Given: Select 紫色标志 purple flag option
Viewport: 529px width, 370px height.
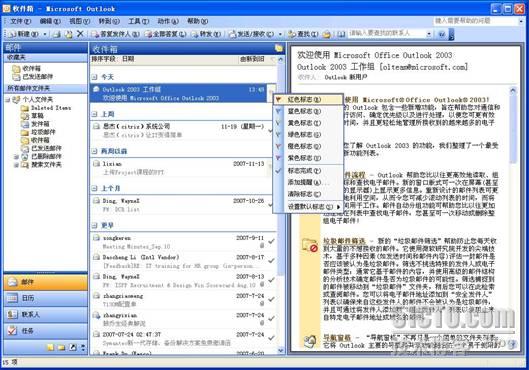Looking at the screenshot, I should 308,158.
